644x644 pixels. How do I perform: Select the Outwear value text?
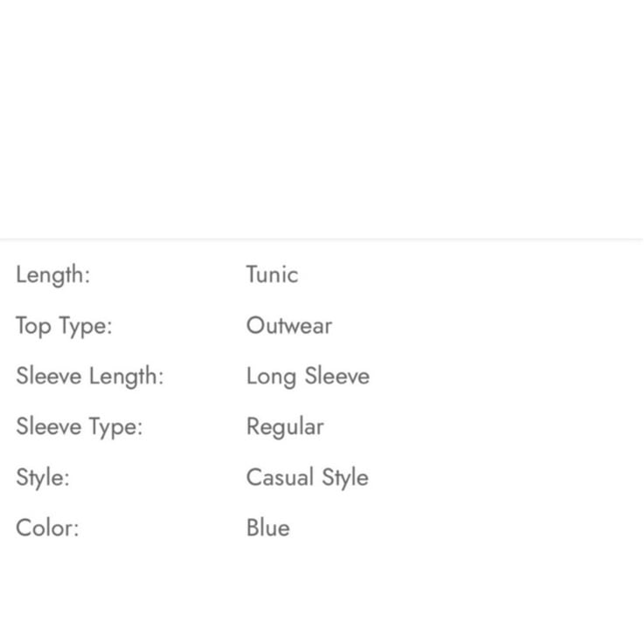(x=288, y=326)
